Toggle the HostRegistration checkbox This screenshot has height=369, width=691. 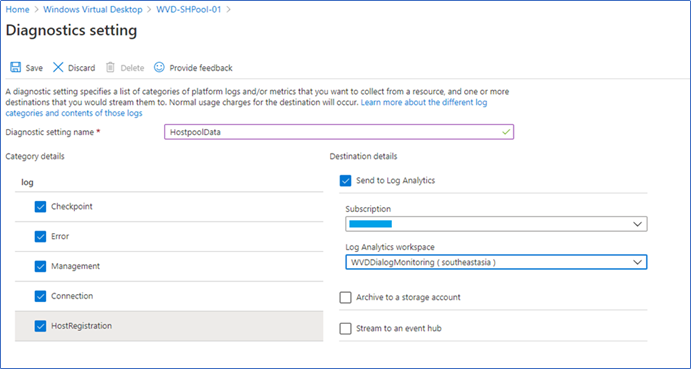pyautogui.click(x=40, y=326)
